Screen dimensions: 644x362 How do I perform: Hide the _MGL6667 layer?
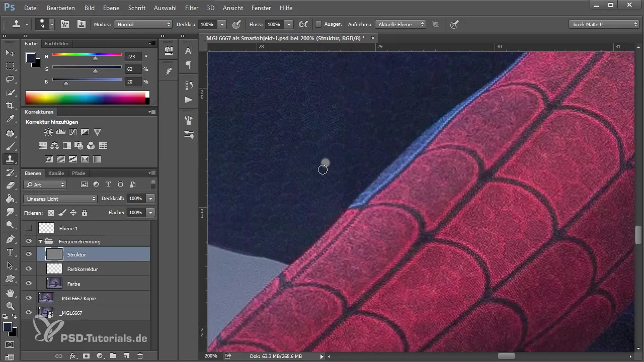point(29,313)
